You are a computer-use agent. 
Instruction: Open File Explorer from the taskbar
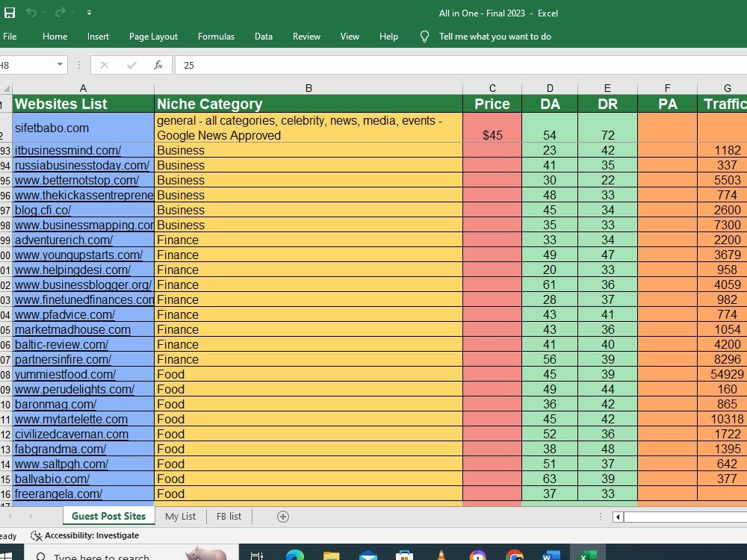click(x=331, y=556)
